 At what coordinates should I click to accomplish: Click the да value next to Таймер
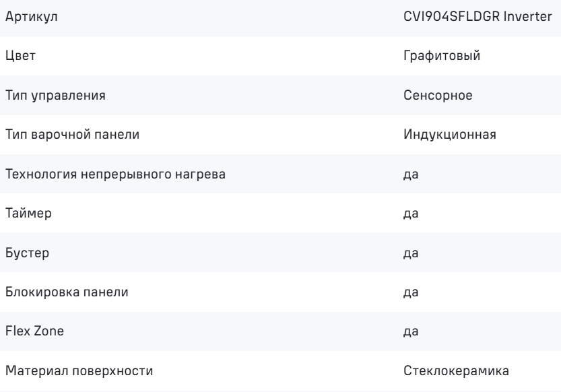tap(411, 214)
